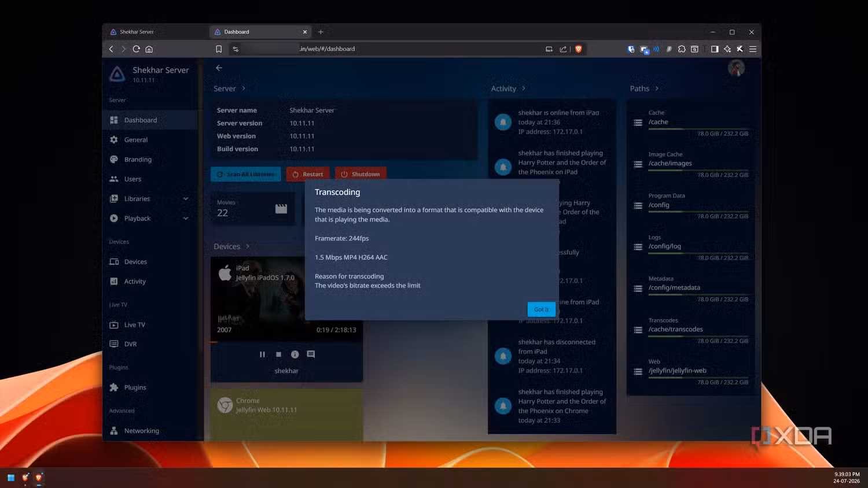Open user profile avatar
This screenshot has width=868, height=488.
736,68
